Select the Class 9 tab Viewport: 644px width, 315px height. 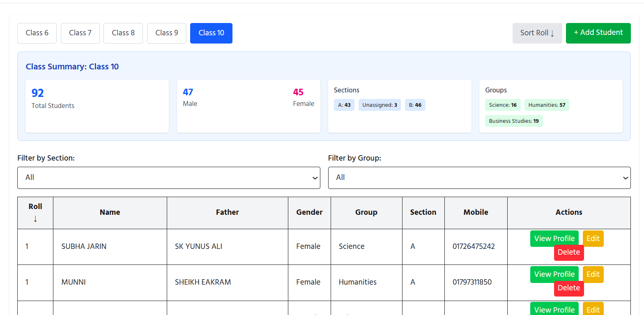coord(167,33)
